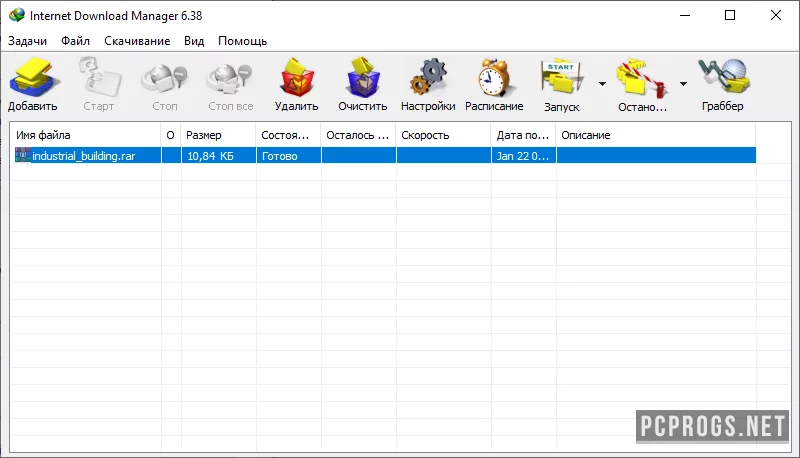Minimize the Internet Download Manager window

(x=685, y=15)
